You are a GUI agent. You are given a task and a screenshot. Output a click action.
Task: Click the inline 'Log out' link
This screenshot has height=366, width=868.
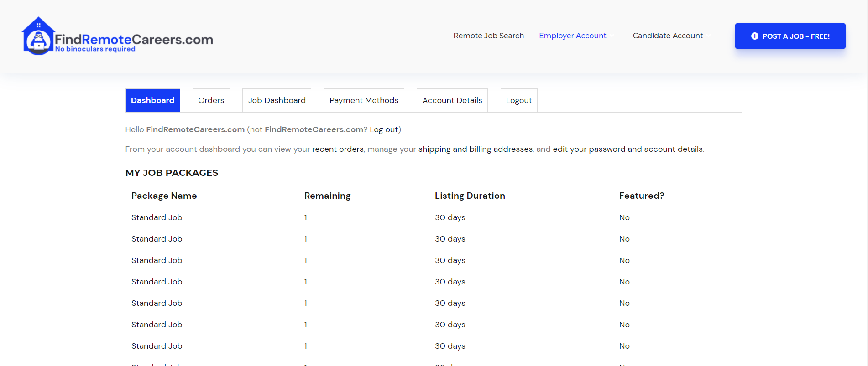[x=383, y=129]
